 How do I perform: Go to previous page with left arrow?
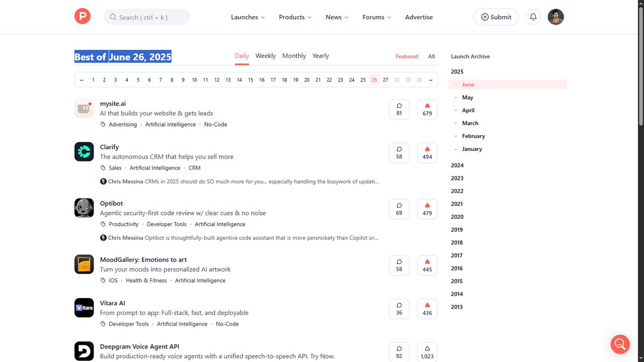coord(82,80)
